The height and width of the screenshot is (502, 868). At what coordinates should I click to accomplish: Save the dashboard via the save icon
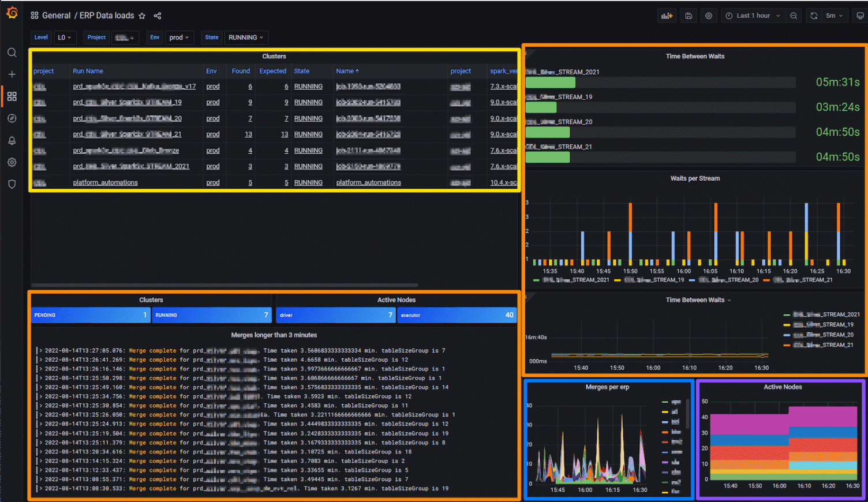[x=688, y=16]
